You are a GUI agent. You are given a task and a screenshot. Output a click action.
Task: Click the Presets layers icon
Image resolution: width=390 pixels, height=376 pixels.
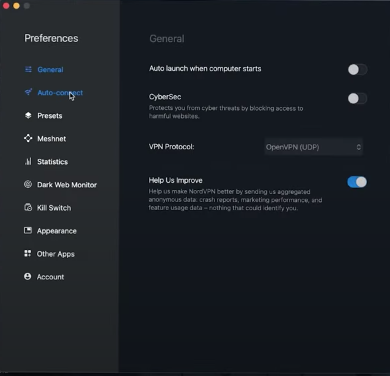[28, 115]
